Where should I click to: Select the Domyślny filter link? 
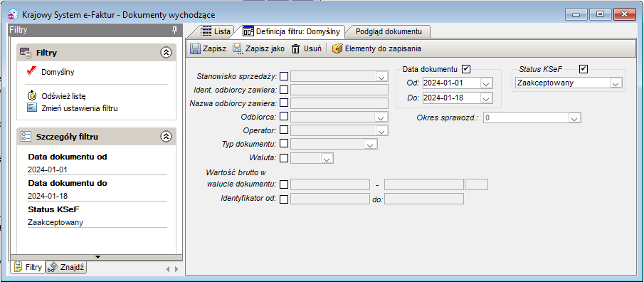(58, 72)
